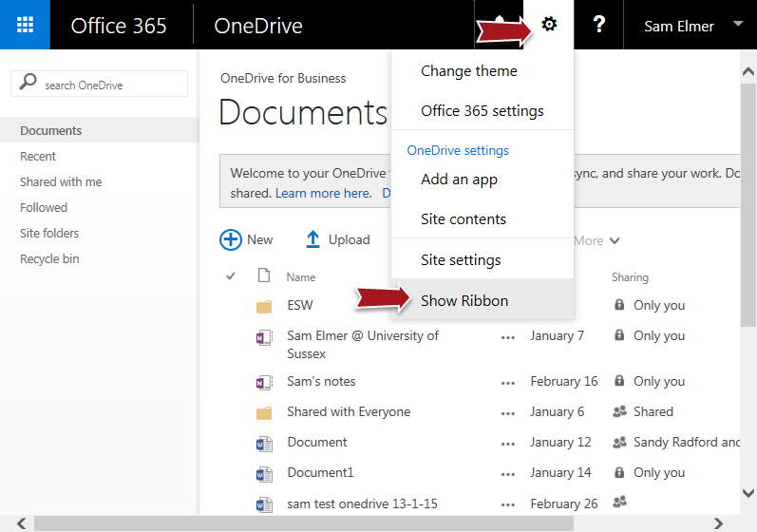The width and height of the screenshot is (757, 532).
Task: Click the Sam's notes OneNote icon
Action: click(x=264, y=382)
